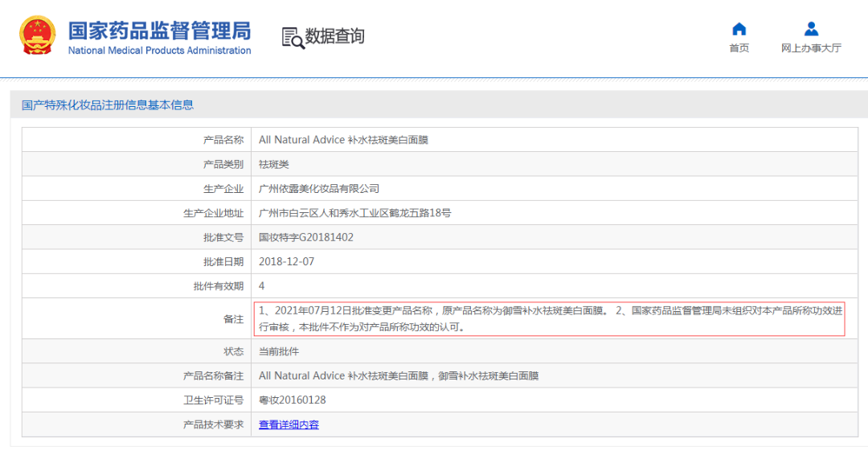This screenshot has width=868, height=451.
Task: Open 查看详细内容 link
Action: click(x=289, y=424)
